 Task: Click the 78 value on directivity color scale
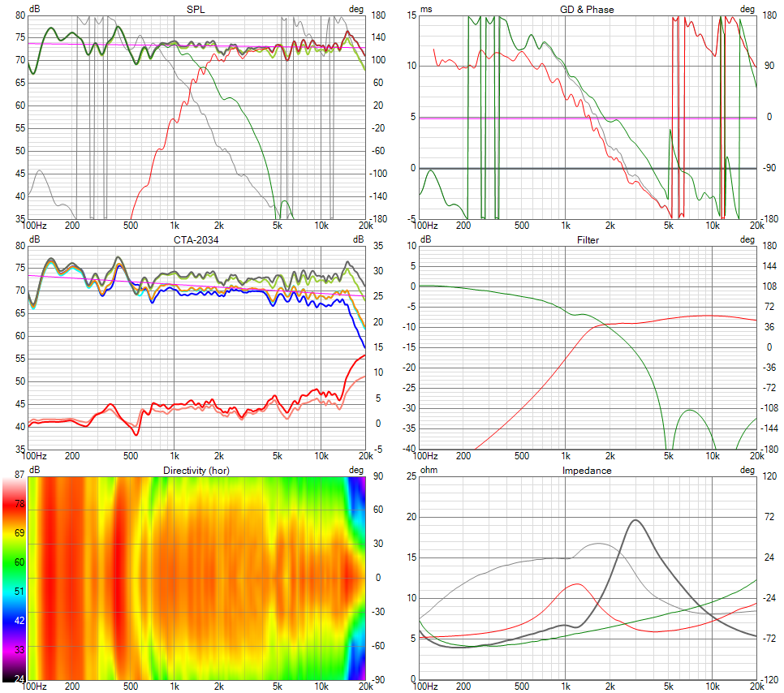pos(19,505)
